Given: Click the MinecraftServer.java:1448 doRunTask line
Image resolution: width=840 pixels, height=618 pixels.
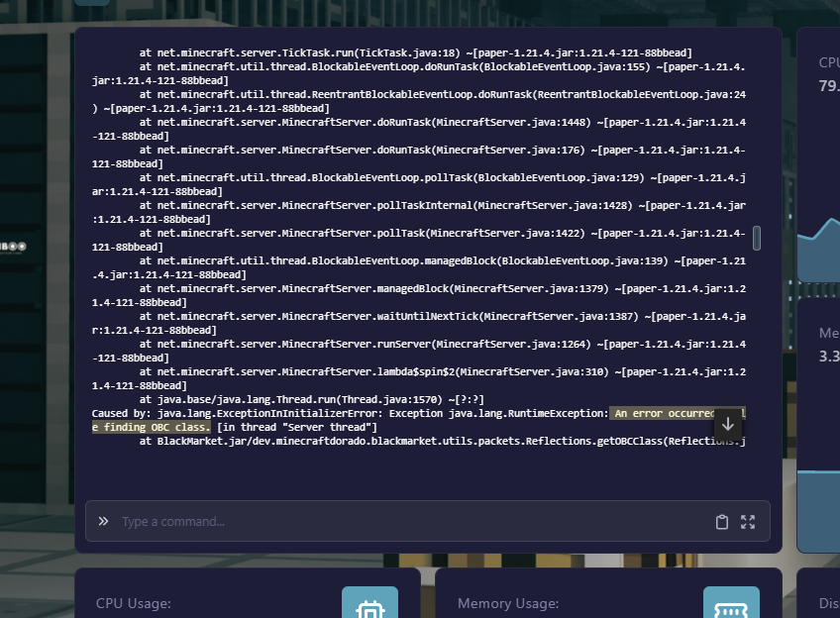Looking at the screenshot, I should [418, 129].
